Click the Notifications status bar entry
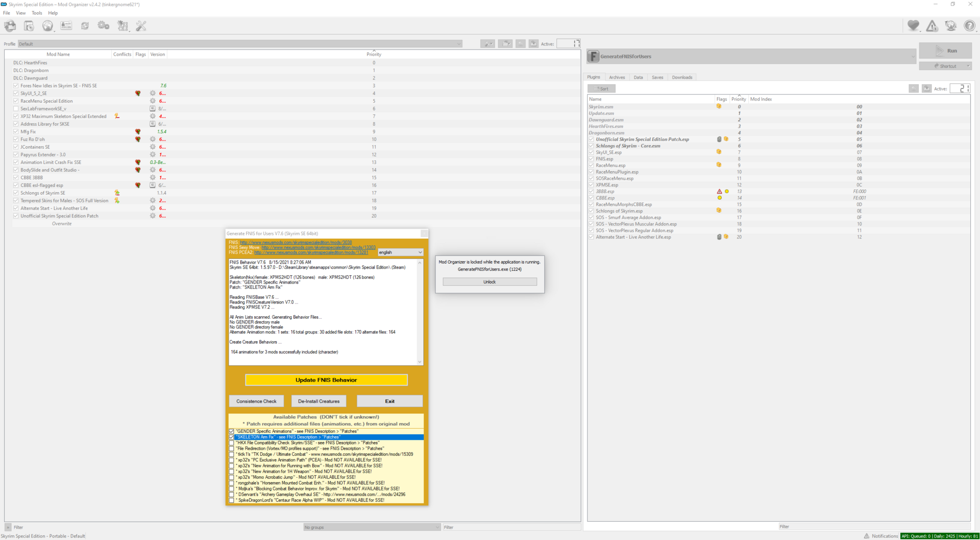The width and height of the screenshot is (980, 540). pos(881,536)
